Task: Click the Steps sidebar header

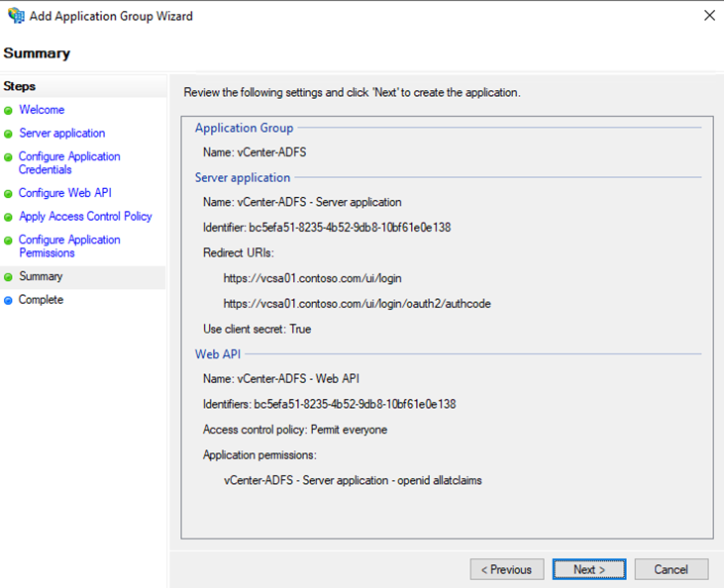Action: click(x=20, y=86)
